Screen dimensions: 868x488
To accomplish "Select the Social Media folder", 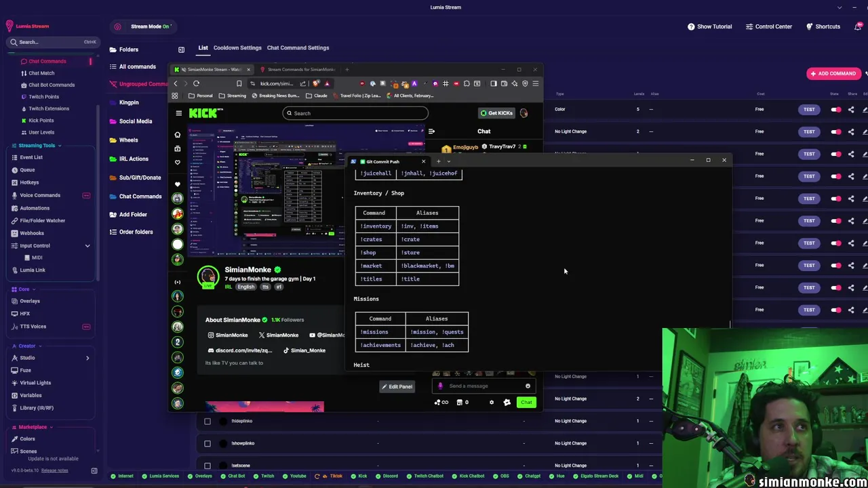I will (136, 121).
